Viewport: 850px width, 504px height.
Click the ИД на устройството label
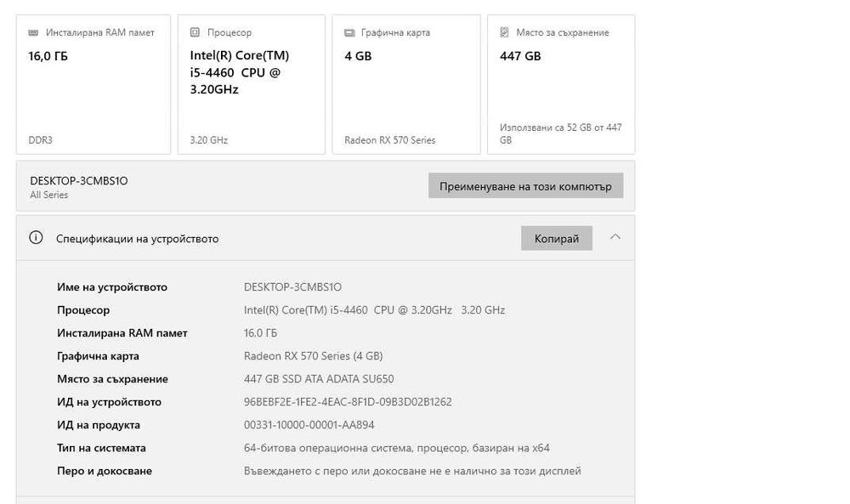point(109,402)
